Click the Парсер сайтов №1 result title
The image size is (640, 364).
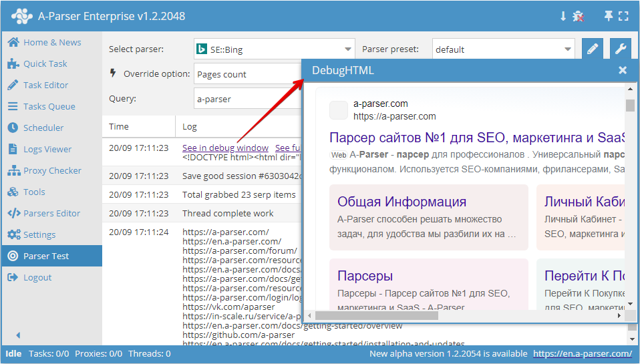tap(477, 137)
